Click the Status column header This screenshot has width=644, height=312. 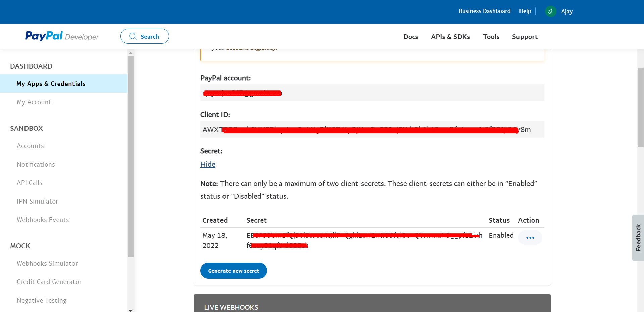point(499,220)
